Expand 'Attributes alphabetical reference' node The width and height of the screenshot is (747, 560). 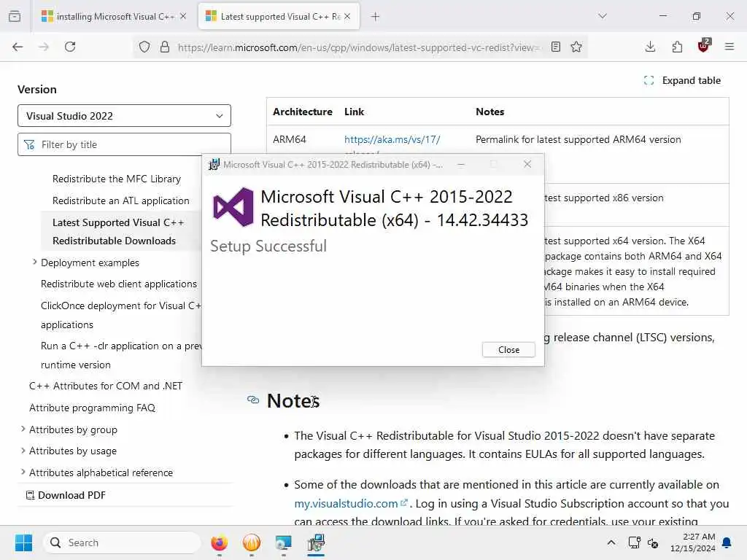[23, 472]
